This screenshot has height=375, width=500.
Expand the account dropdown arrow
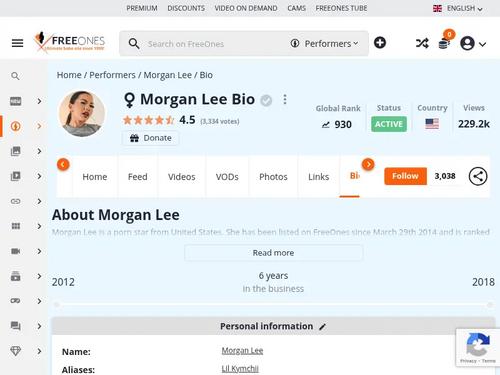(x=482, y=44)
